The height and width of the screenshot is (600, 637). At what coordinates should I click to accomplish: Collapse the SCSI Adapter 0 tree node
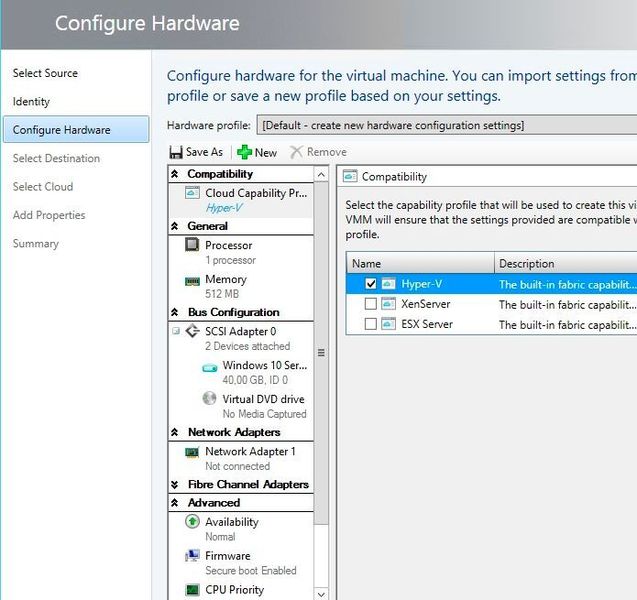point(176,331)
